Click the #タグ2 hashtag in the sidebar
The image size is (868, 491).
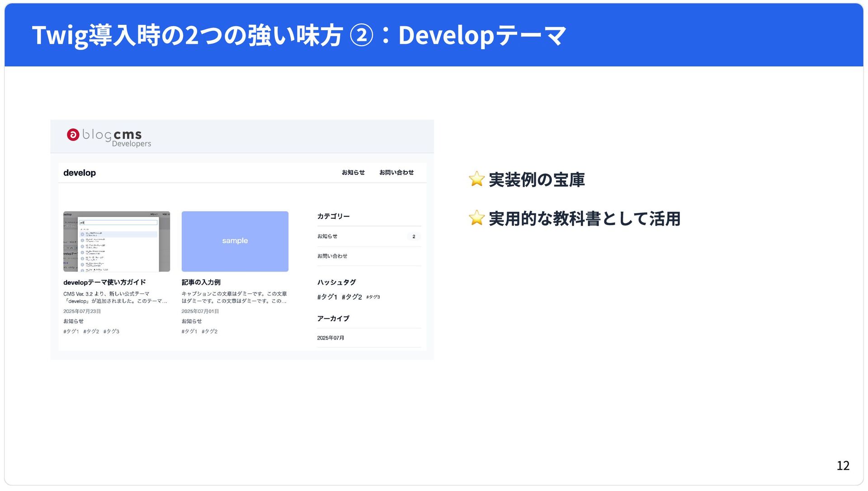click(x=352, y=297)
